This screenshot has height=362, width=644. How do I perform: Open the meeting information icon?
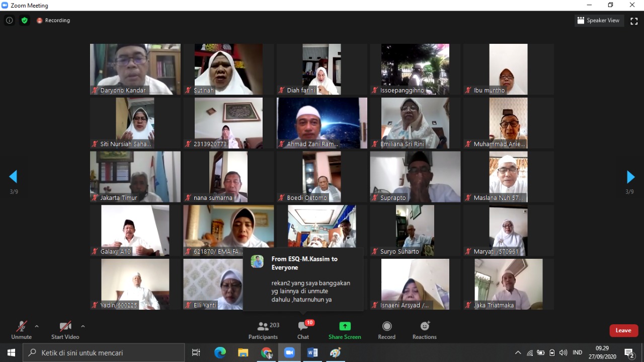9,21
